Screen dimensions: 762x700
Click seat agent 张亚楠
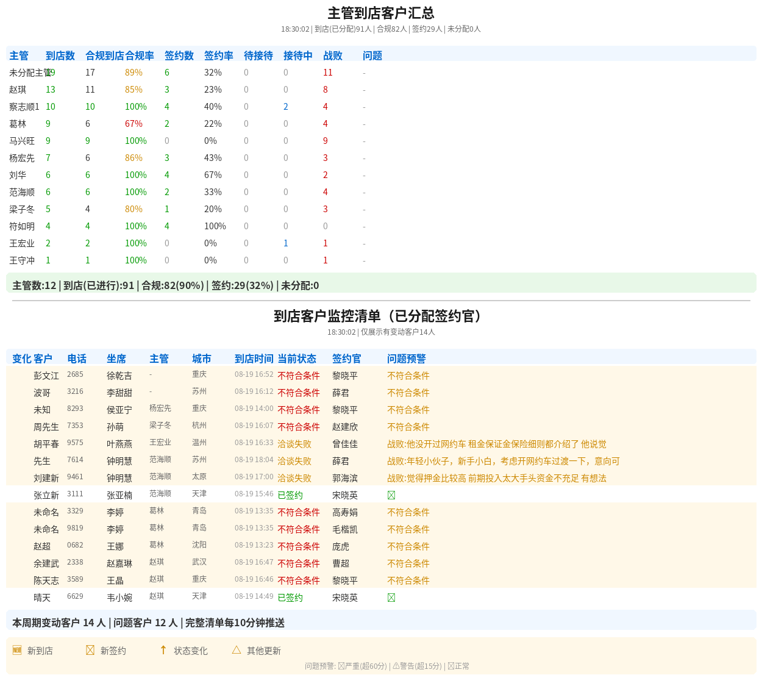[119, 495]
